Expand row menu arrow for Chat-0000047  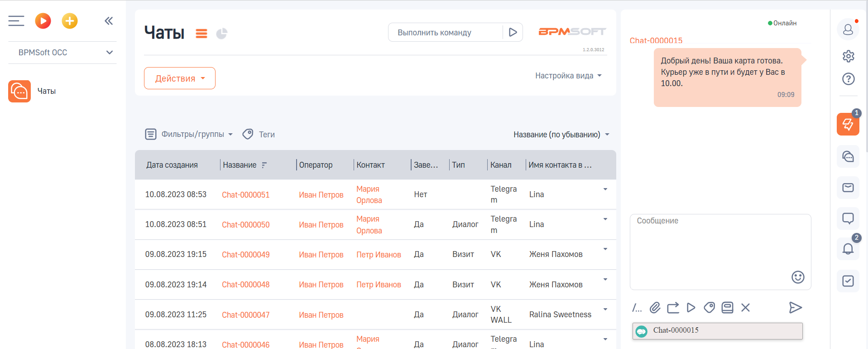click(x=605, y=309)
